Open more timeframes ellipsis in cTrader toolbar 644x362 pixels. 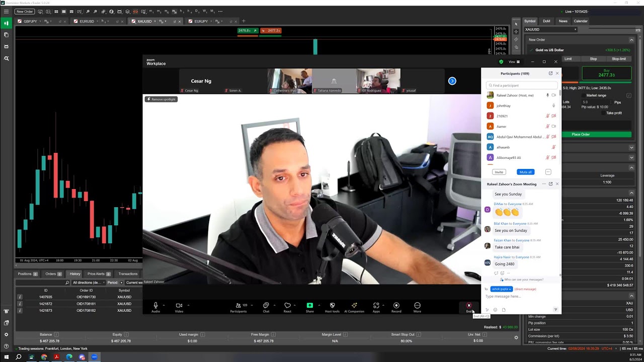point(220,11)
